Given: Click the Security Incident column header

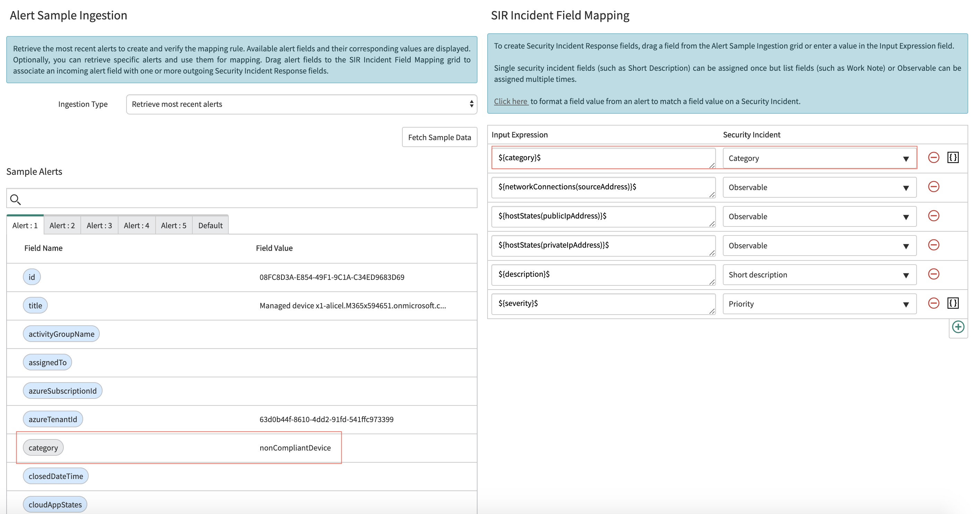Looking at the screenshot, I should point(752,135).
